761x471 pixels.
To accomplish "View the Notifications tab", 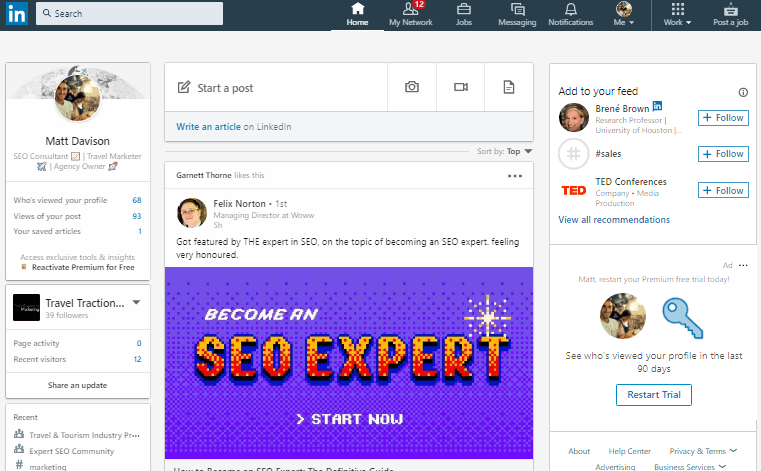I will pyautogui.click(x=571, y=15).
